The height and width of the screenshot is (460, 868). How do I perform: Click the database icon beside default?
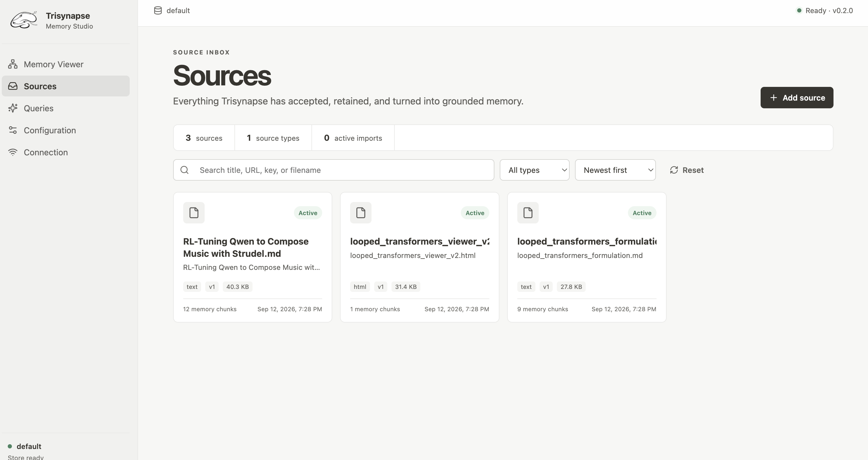click(158, 10)
